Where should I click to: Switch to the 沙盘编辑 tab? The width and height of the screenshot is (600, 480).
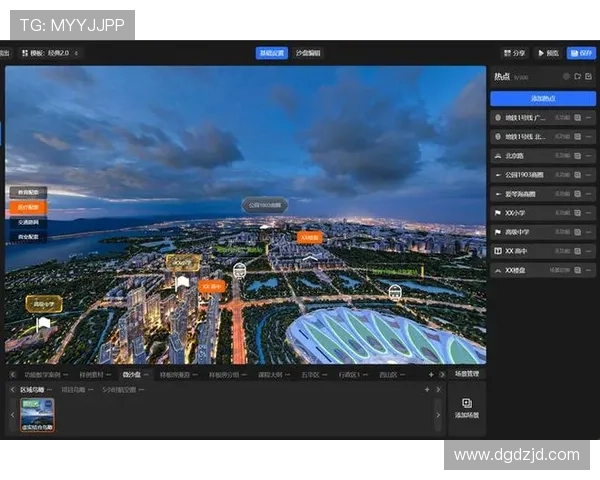coord(308,53)
